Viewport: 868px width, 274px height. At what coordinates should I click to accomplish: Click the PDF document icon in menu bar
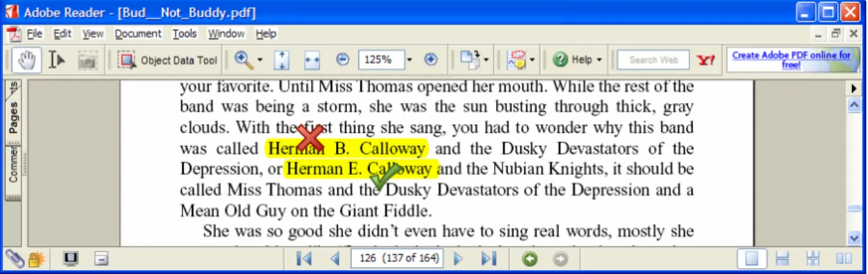(13, 34)
